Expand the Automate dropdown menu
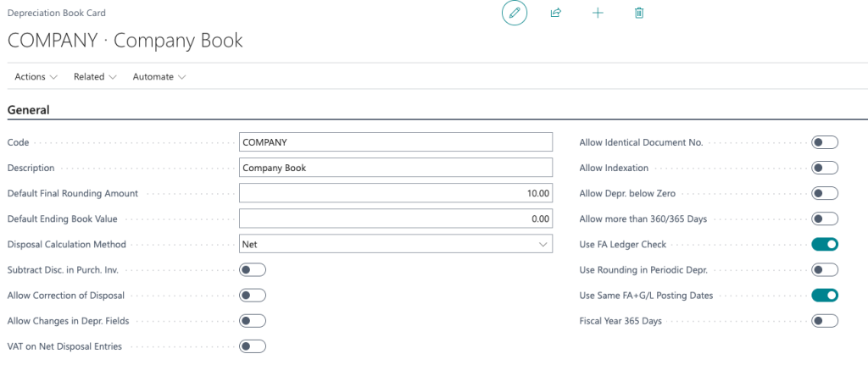 click(159, 77)
